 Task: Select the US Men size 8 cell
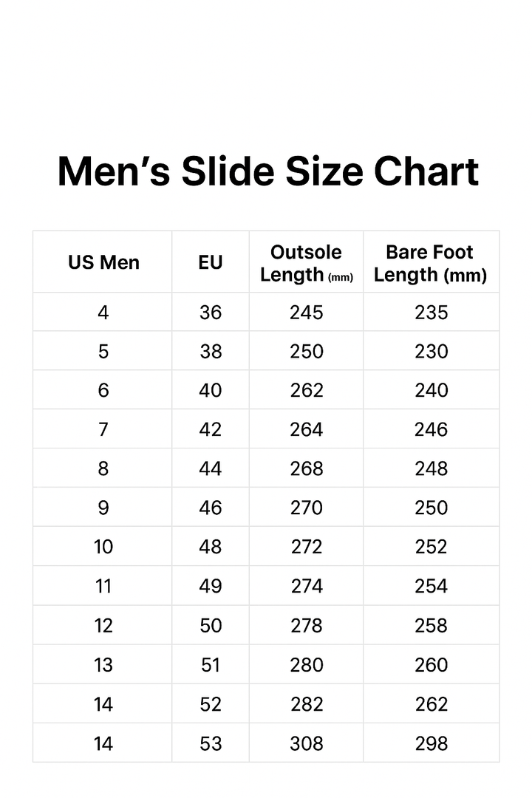tap(103, 468)
